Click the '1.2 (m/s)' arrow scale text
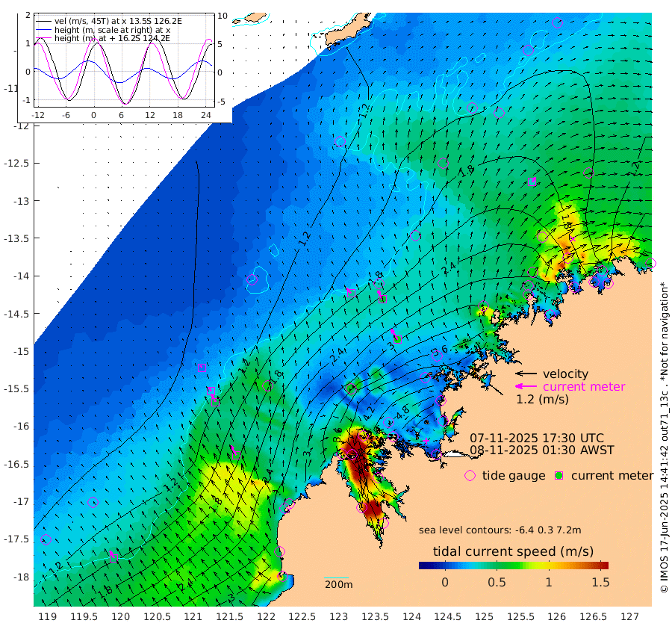The height and width of the screenshot is (632, 672). (542, 399)
